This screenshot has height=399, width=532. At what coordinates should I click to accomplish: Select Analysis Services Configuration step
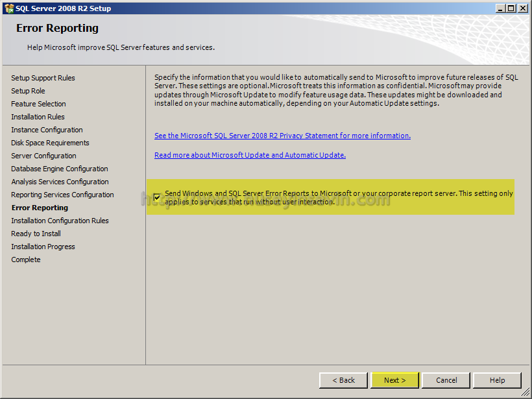click(x=60, y=182)
